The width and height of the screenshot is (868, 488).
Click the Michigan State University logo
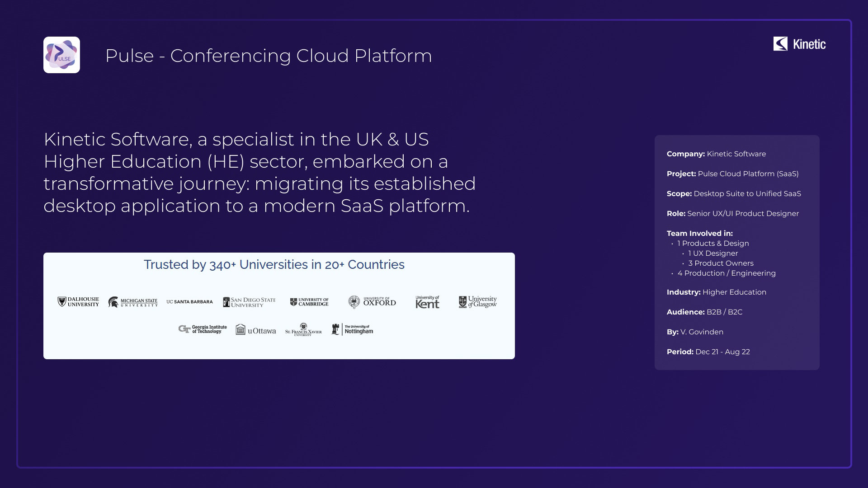click(133, 302)
